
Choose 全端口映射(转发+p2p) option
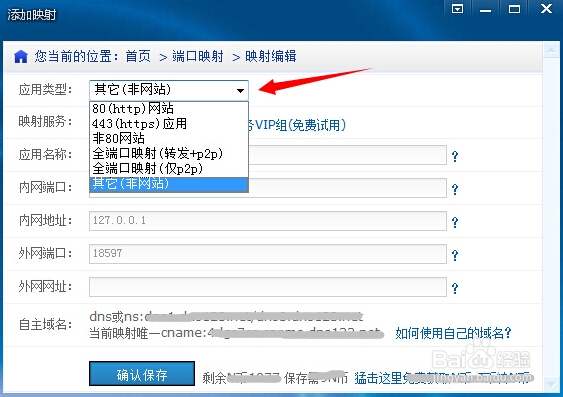point(169,153)
